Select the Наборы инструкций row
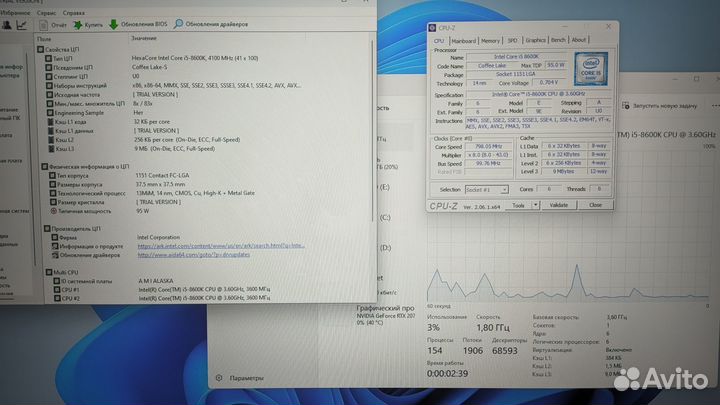Screen dimensions: 720x405 pos(173,85)
